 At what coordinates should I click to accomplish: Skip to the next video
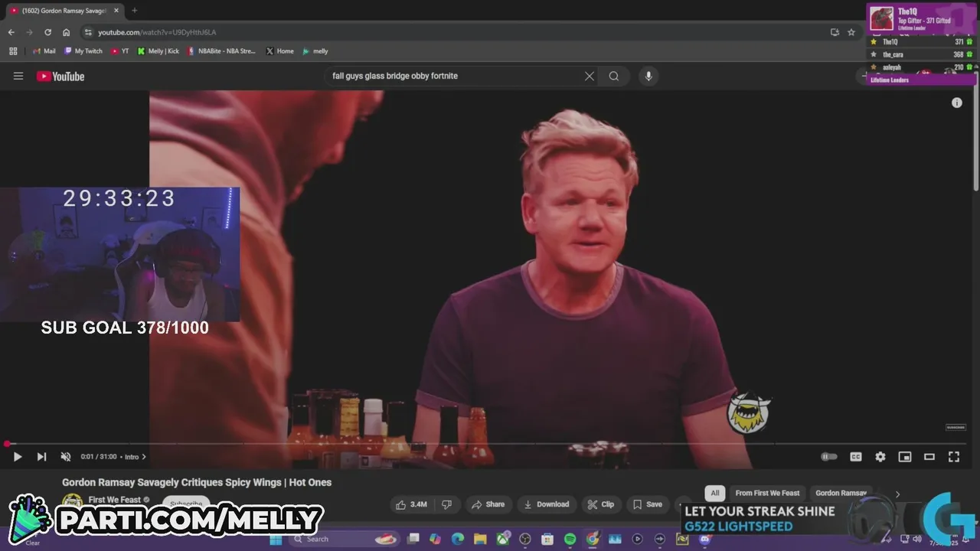pos(41,457)
